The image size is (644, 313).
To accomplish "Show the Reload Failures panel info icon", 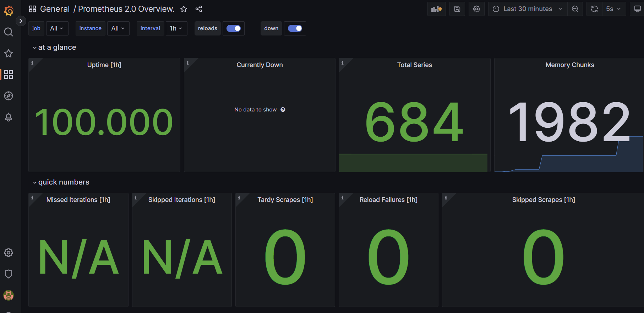I will pos(343,198).
